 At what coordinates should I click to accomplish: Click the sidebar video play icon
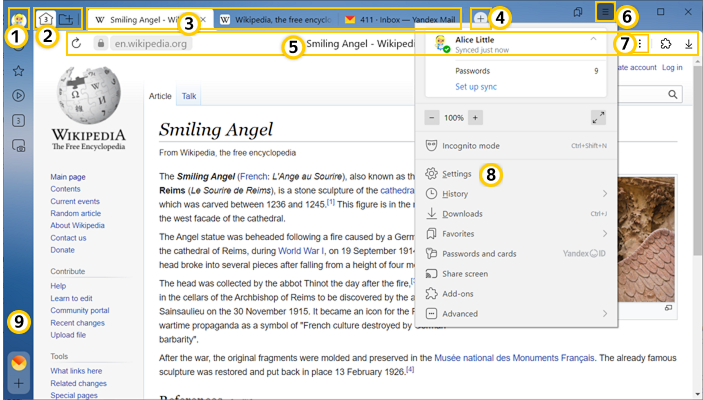pos(18,96)
